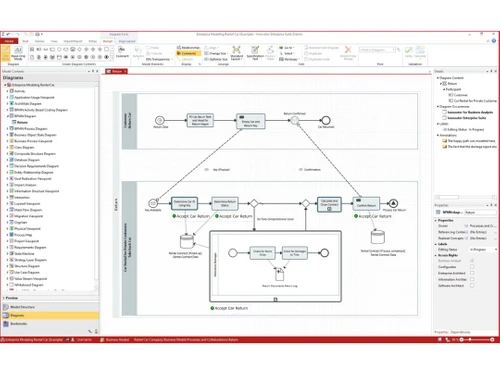The height and width of the screenshot is (375, 500).
Task: Open the red Model ribbon tab
Action: click(x=9, y=41)
